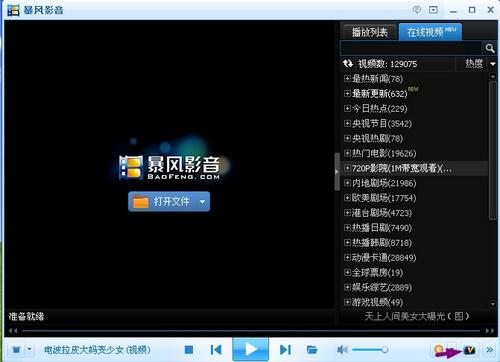Select the 全球票房(19) row text
This screenshot has width=500, height=362.
(377, 272)
